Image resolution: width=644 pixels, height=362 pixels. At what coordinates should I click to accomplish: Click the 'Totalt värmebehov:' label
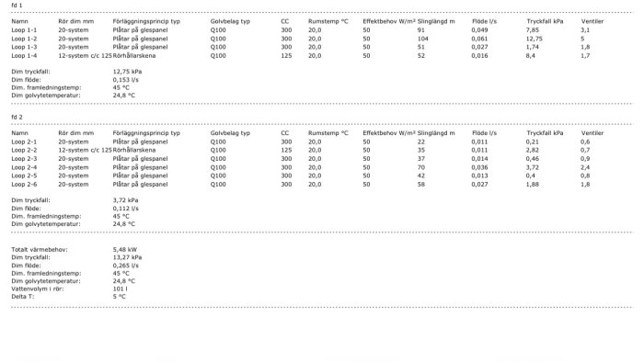tap(40, 250)
